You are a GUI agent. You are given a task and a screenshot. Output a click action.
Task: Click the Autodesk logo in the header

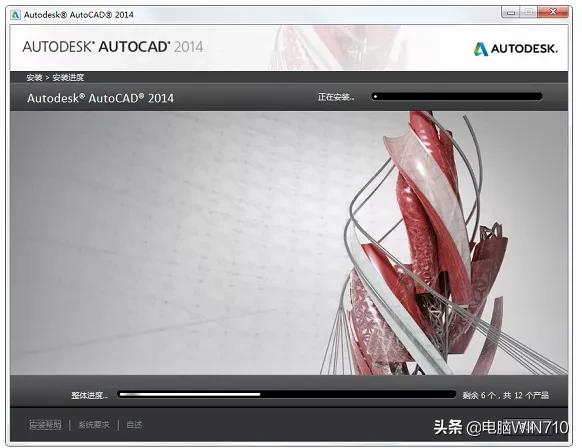point(516,49)
